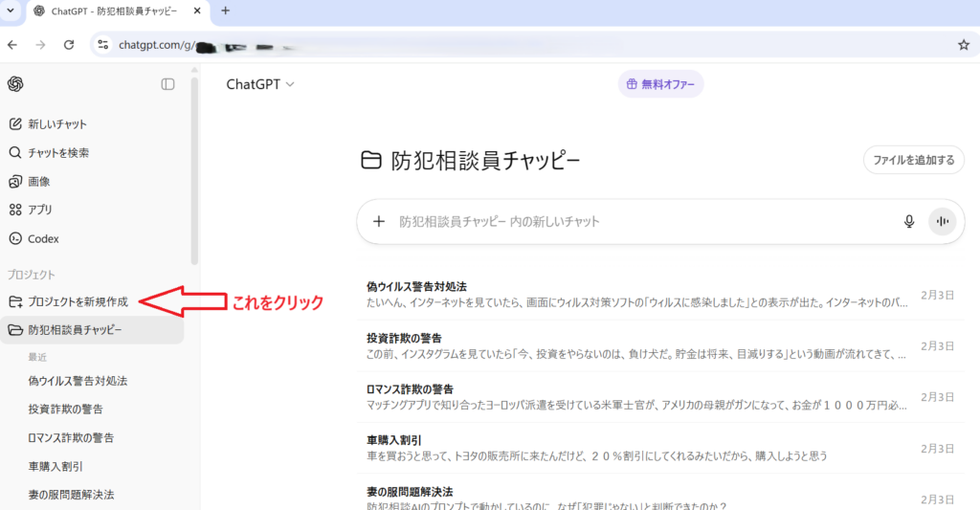Click the 無料オファー offer button
The height and width of the screenshot is (510, 980).
[660, 84]
